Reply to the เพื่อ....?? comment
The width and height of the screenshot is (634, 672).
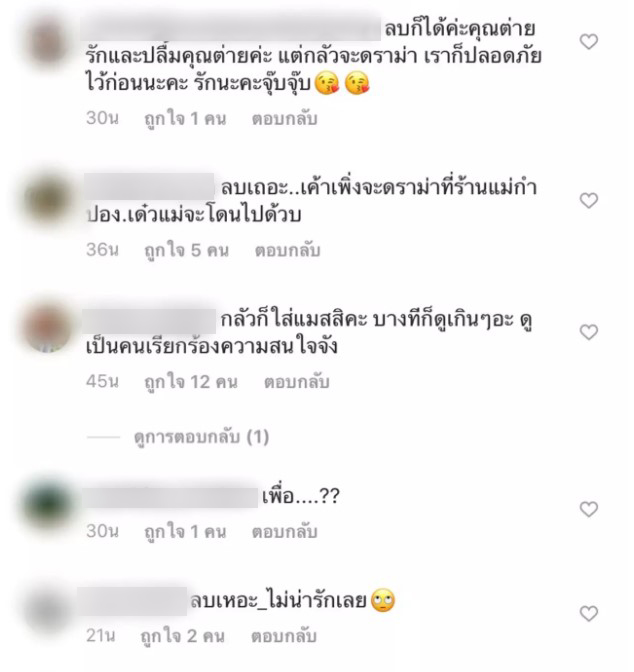[285, 532]
